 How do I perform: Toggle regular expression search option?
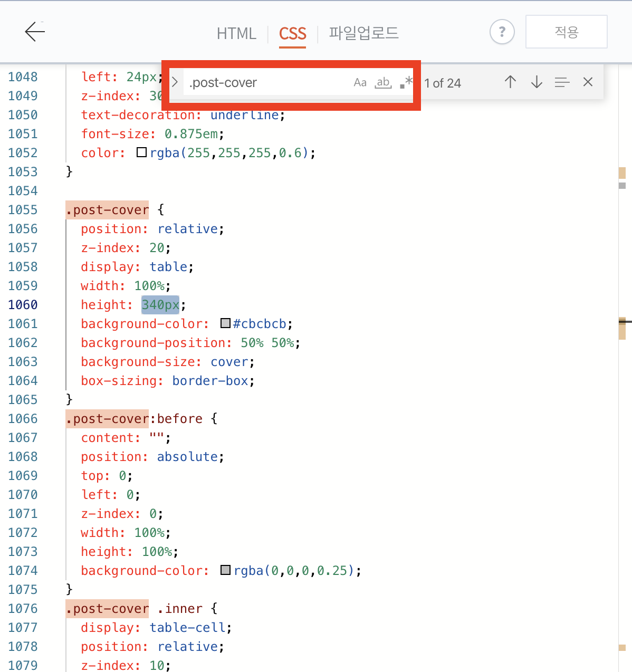406,82
